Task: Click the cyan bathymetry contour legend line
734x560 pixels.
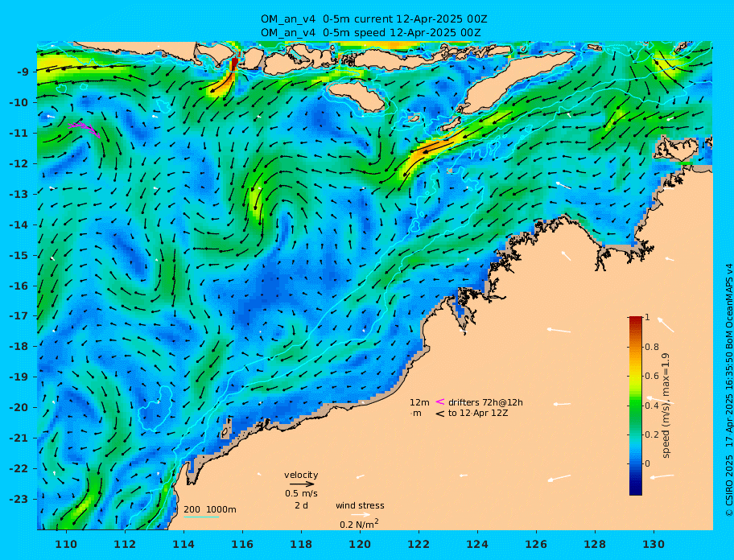Action: pos(201,517)
